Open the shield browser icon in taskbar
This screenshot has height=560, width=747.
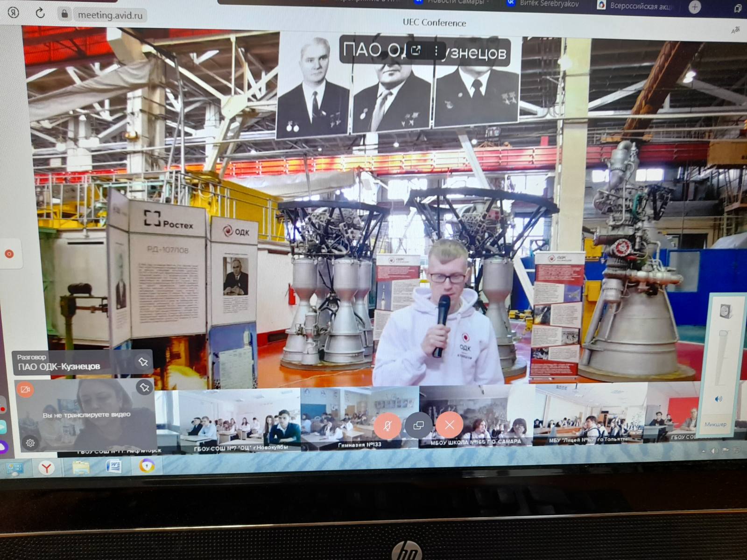pos(147,466)
